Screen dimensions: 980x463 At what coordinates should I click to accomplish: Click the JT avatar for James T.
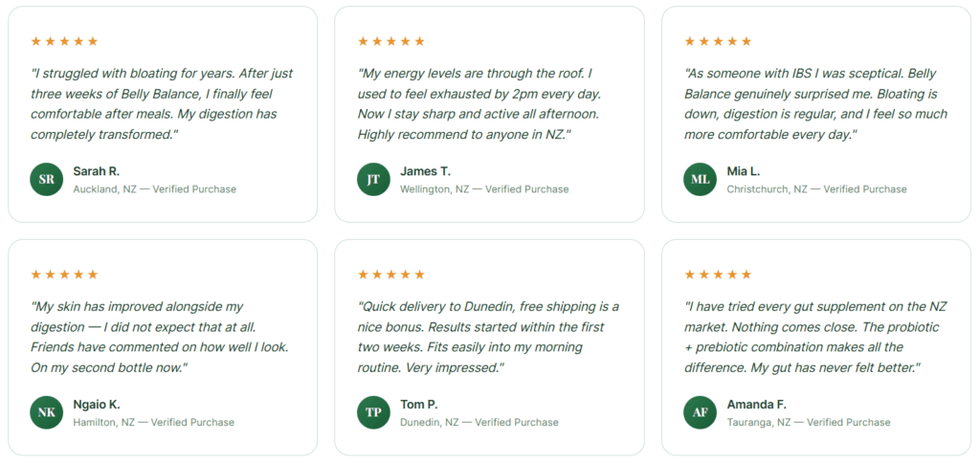(373, 179)
